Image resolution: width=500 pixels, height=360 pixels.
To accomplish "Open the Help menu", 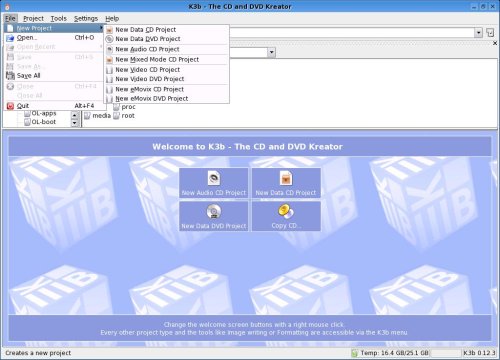I will click(112, 18).
